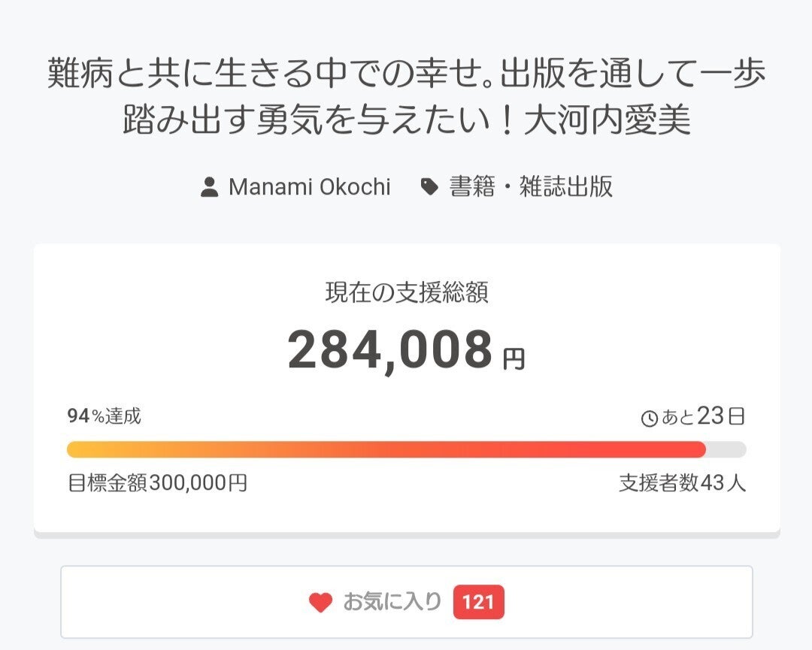
Task: Open the 書籍・雑誌出版 category link
Action: [531, 187]
